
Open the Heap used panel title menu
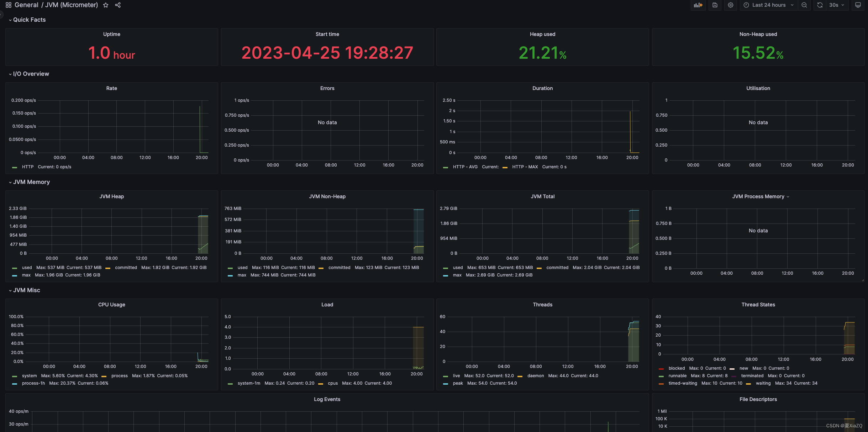[x=543, y=34]
